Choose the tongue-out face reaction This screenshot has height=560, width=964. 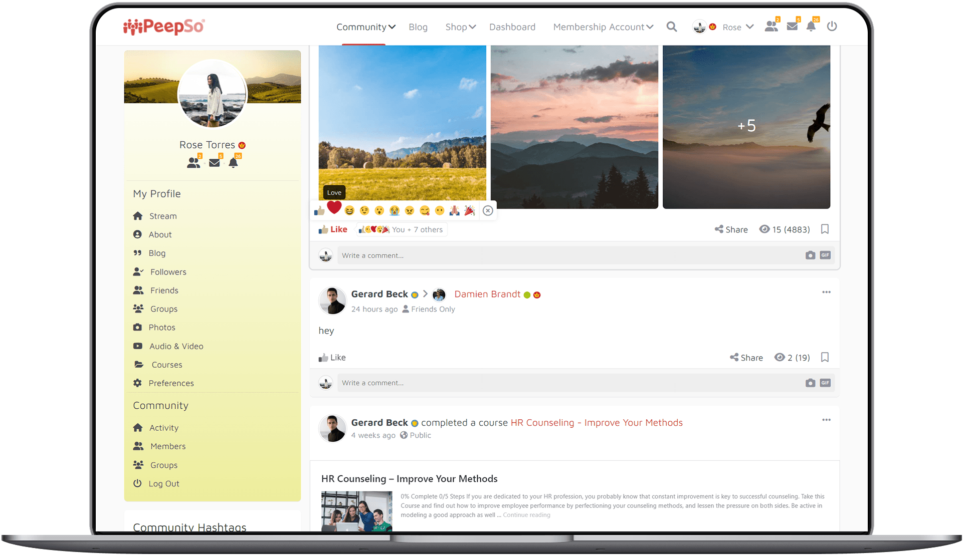pos(425,211)
